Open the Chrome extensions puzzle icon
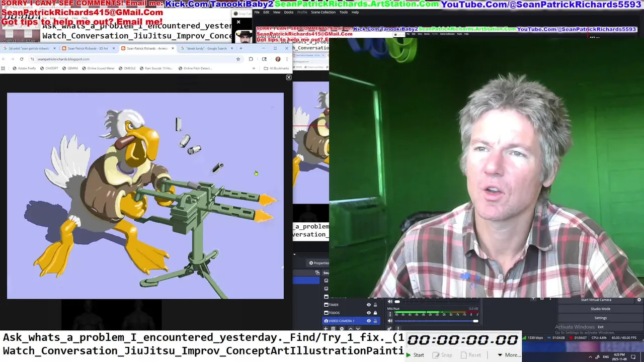 [251, 59]
